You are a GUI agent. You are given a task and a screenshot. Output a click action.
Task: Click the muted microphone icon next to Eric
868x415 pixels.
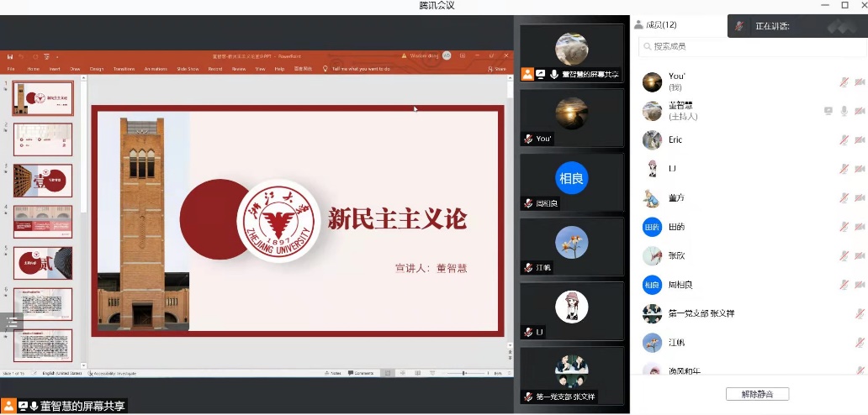click(844, 140)
